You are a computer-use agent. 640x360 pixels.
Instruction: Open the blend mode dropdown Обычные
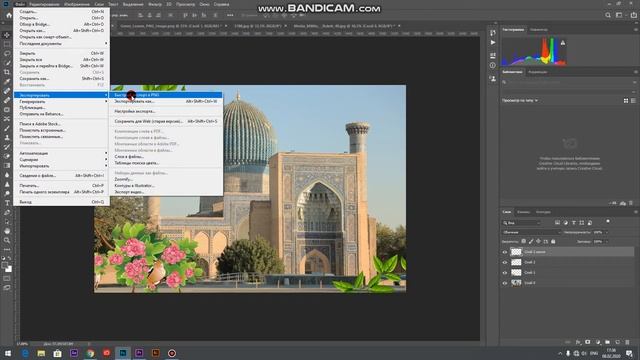pyautogui.click(x=532, y=232)
